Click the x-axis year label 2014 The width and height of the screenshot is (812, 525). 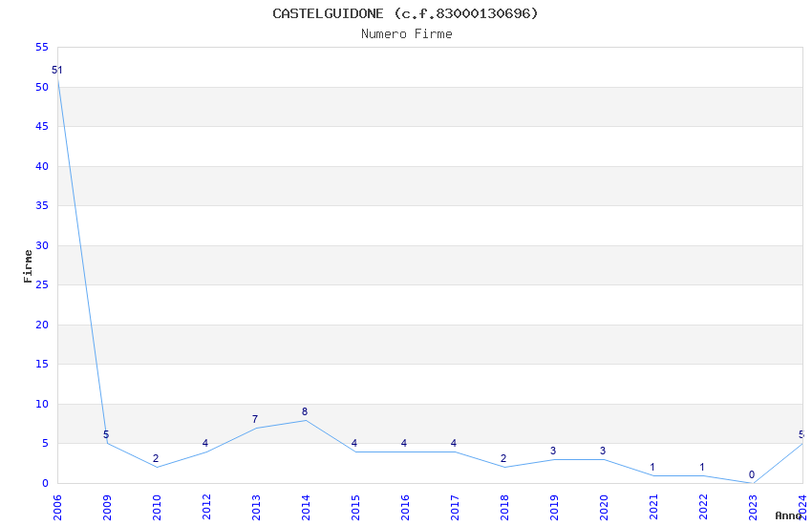(x=306, y=508)
